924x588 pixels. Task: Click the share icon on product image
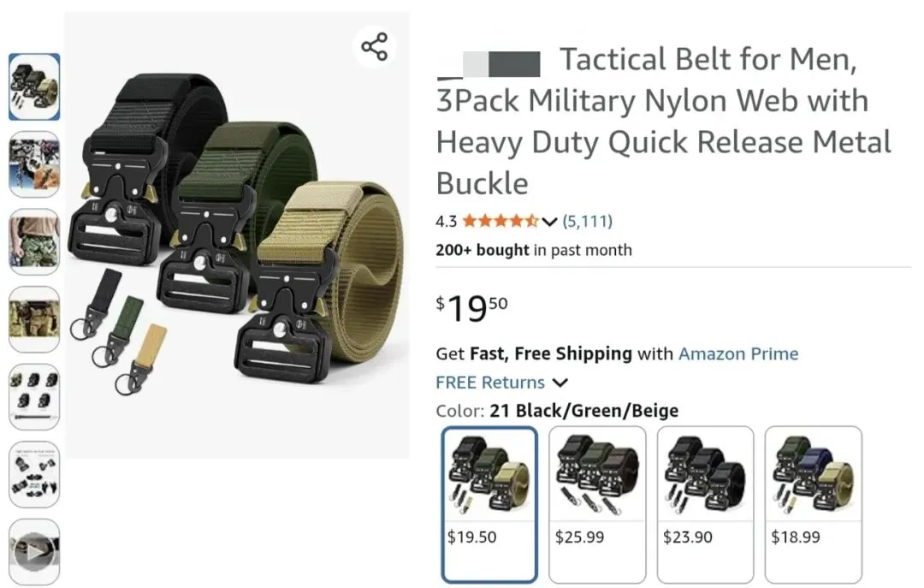[x=374, y=46]
